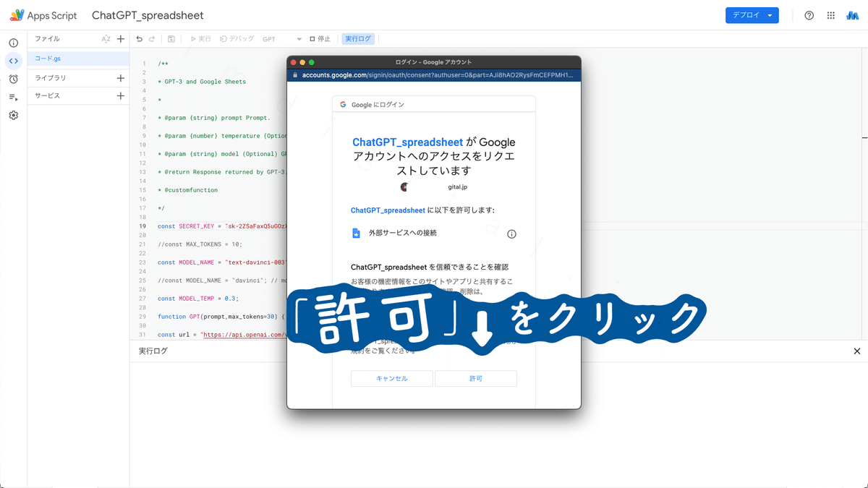Add a service with plus icon
Screen dimensions: 868x488
pos(121,95)
